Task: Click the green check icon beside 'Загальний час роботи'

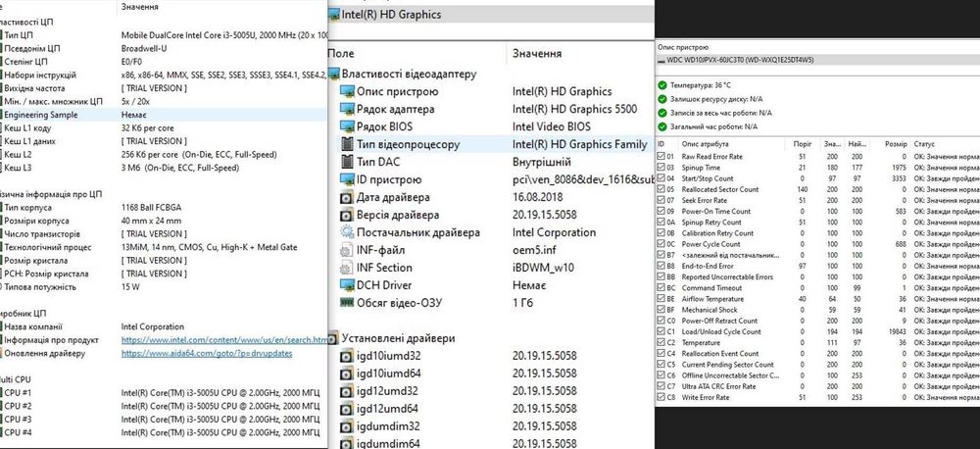Action: 661,126
